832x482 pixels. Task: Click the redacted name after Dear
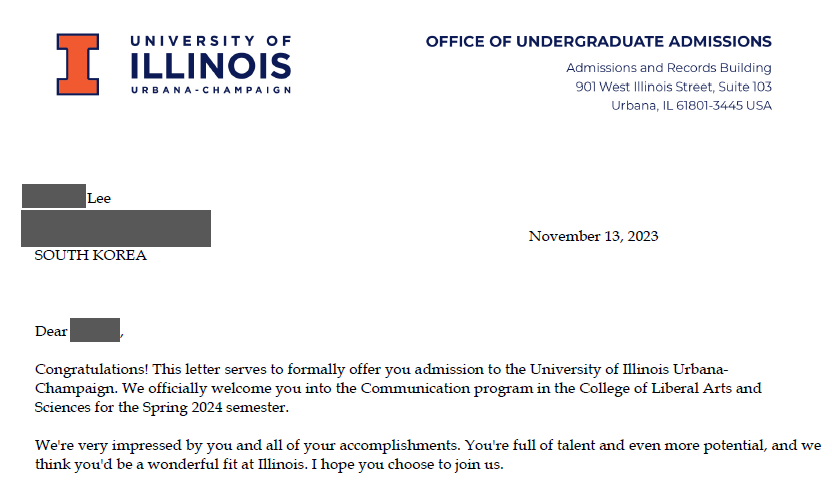click(95, 330)
